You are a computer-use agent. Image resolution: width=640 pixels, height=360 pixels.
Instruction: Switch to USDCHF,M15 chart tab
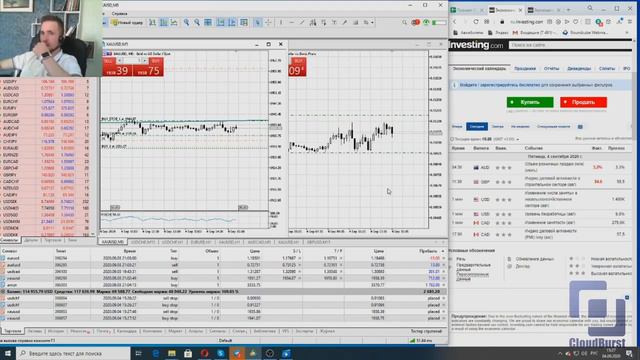pyautogui.click(x=143, y=242)
